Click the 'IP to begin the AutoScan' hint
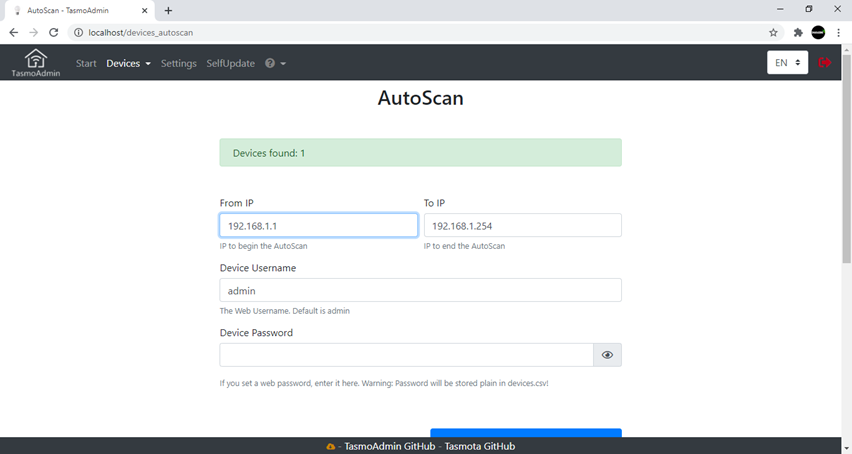 coord(264,246)
